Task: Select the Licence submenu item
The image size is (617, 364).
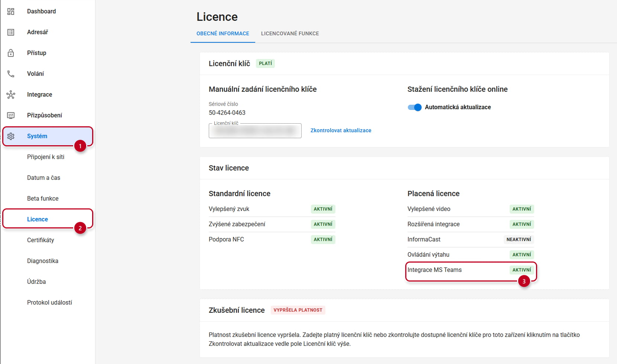Action: pyautogui.click(x=38, y=219)
